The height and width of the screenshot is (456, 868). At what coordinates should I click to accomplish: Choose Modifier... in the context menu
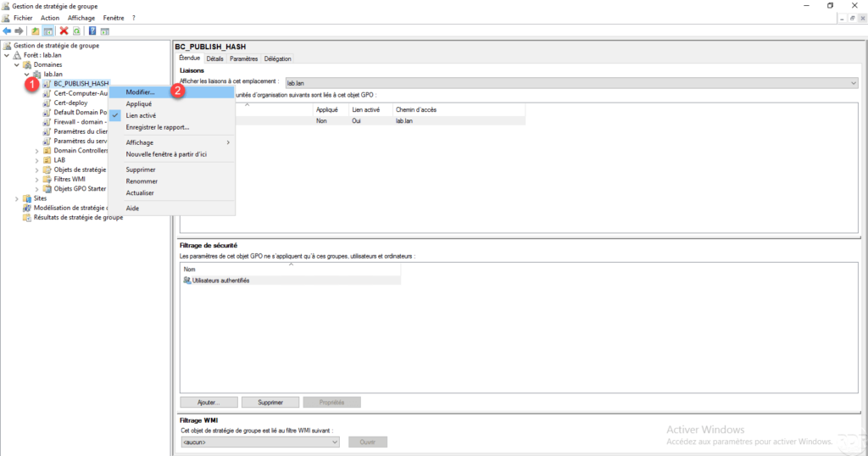(140, 92)
